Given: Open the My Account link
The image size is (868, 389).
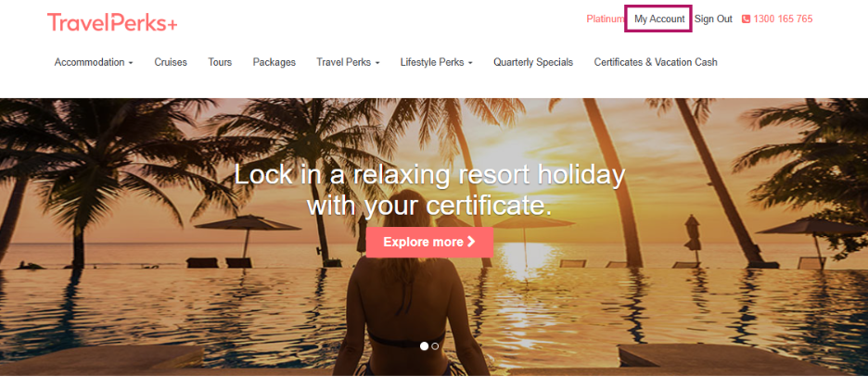Looking at the screenshot, I should pos(659,19).
